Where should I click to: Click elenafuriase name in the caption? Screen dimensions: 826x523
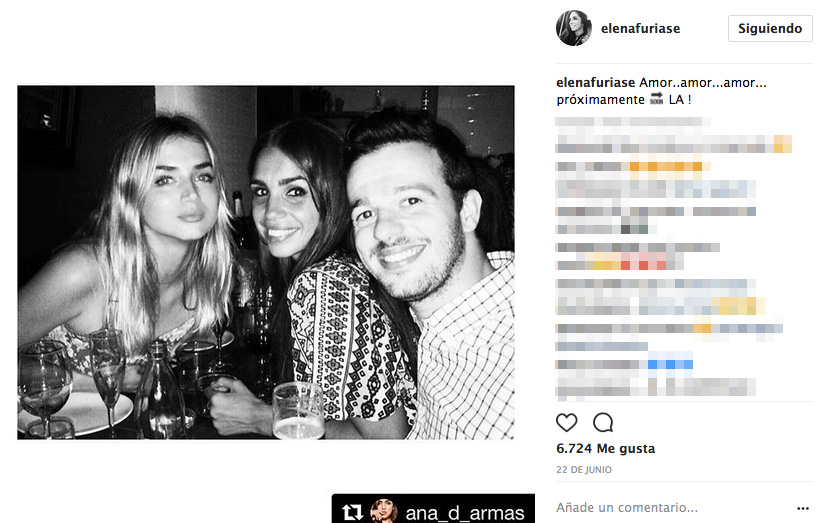pos(595,83)
